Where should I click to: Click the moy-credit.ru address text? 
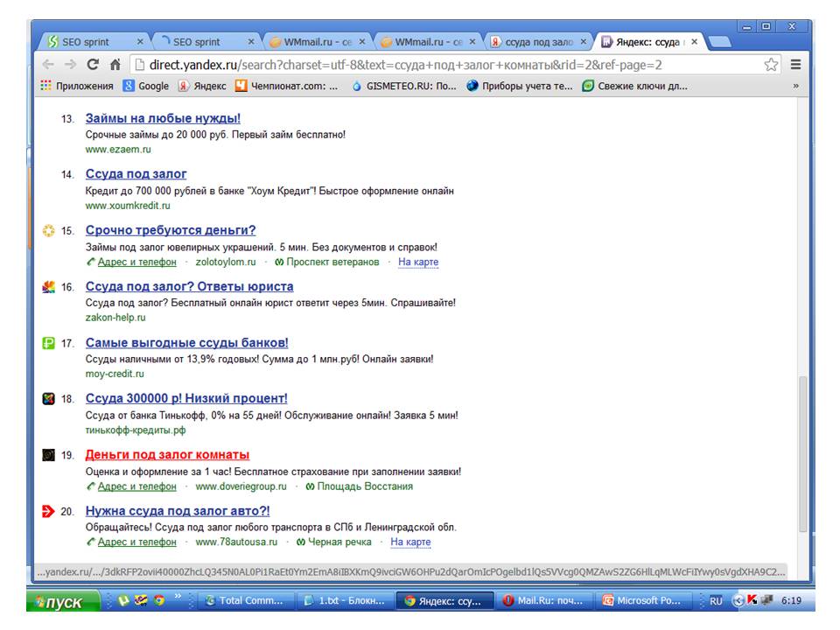(115, 374)
